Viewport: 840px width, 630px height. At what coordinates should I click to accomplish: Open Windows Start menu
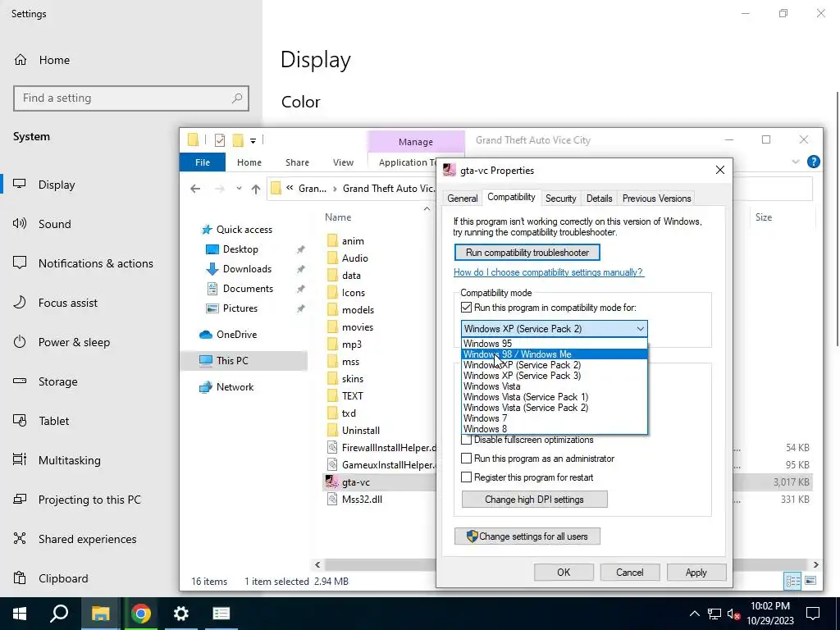click(x=20, y=614)
